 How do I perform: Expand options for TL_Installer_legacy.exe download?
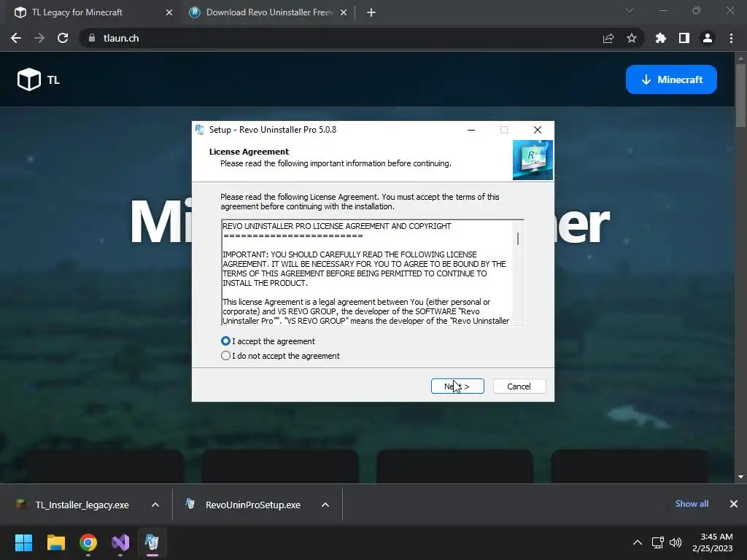tap(155, 505)
